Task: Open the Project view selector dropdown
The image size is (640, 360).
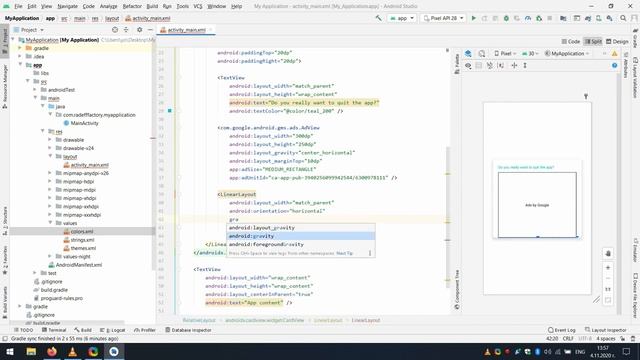Action: tap(29, 30)
